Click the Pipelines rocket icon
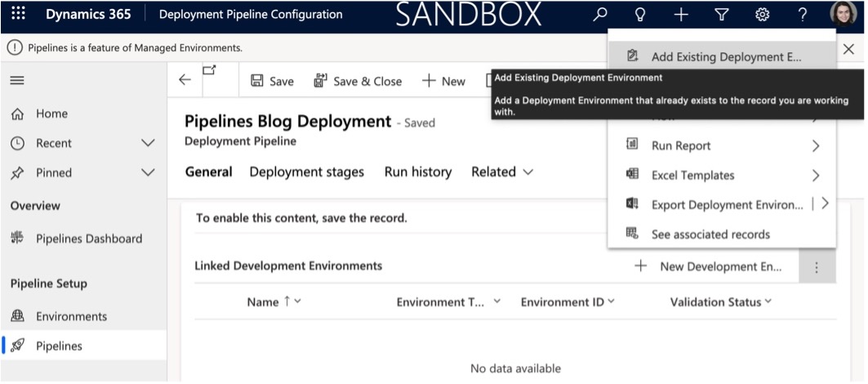The width and height of the screenshot is (868, 384). (18, 346)
